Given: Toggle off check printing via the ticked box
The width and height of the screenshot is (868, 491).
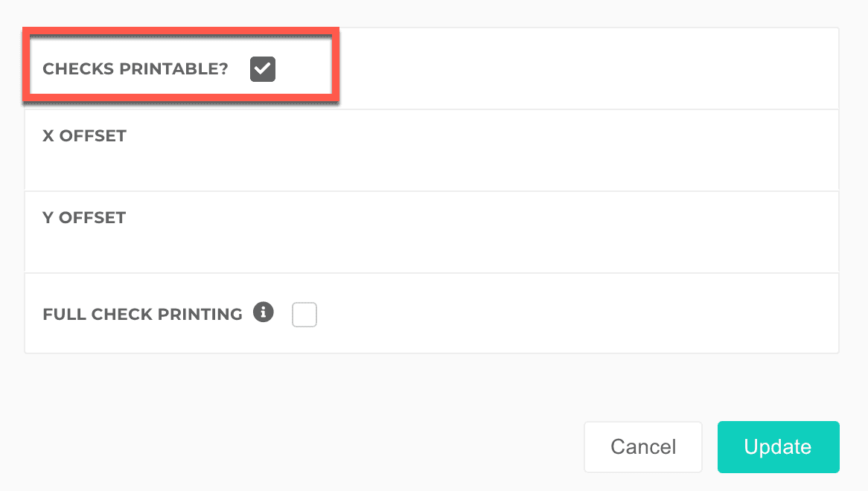Looking at the screenshot, I should (x=263, y=69).
